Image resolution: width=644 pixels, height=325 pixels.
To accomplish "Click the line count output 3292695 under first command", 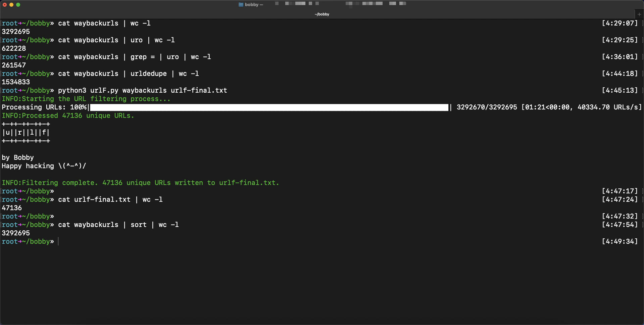I will 16,32.
